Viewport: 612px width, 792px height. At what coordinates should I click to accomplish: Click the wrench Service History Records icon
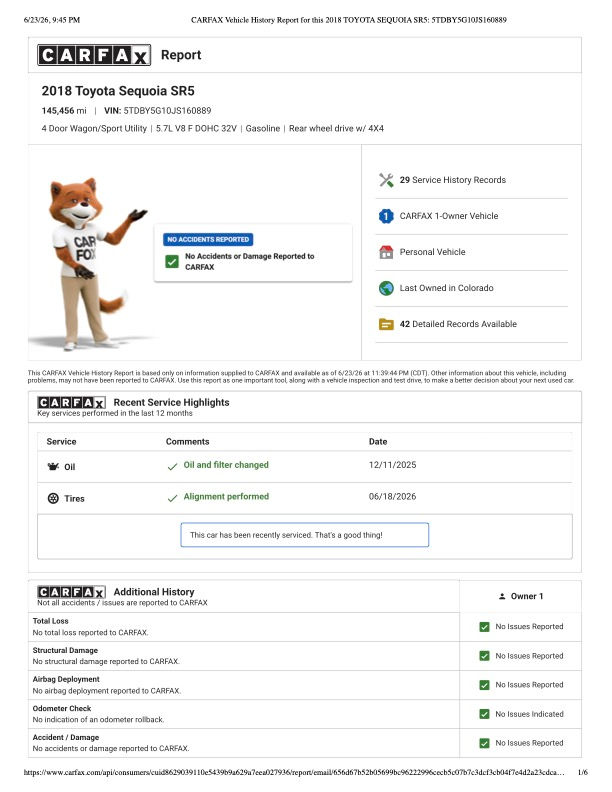point(386,180)
